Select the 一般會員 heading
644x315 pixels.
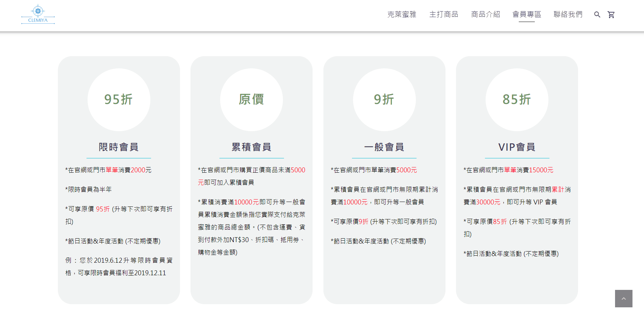pyautogui.click(x=384, y=147)
